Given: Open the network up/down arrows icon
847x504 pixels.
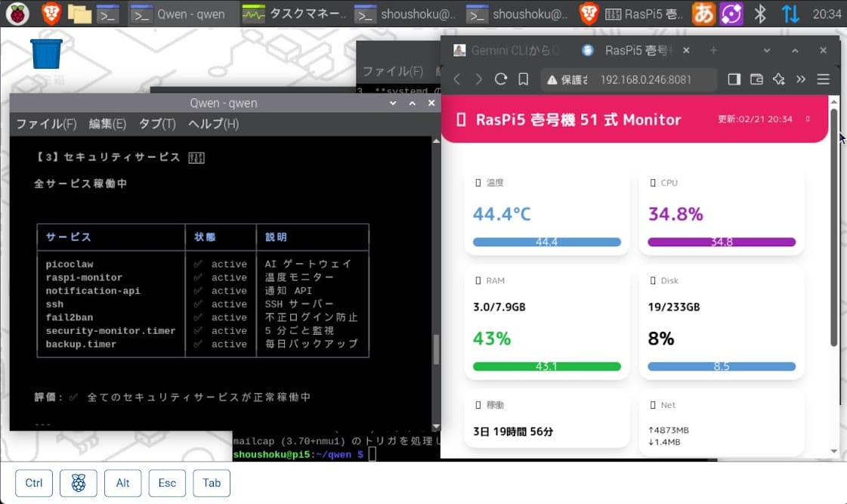Looking at the screenshot, I should 790,14.
